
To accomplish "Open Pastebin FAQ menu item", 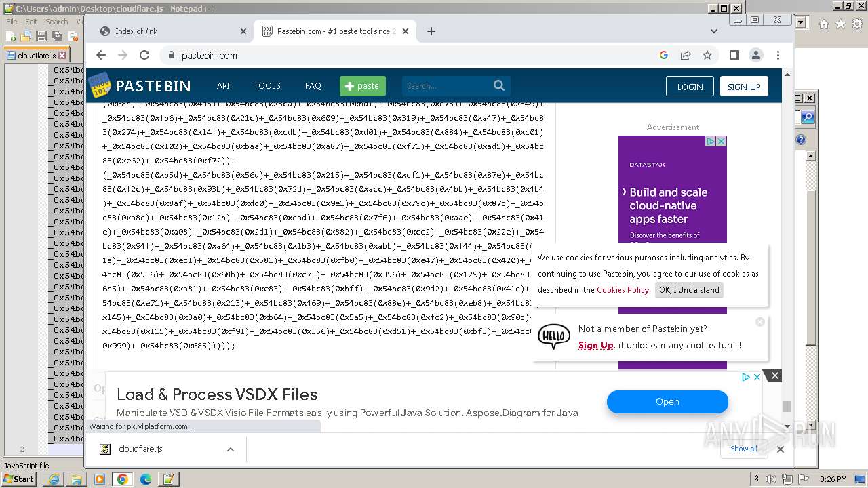I will [x=313, y=86].
